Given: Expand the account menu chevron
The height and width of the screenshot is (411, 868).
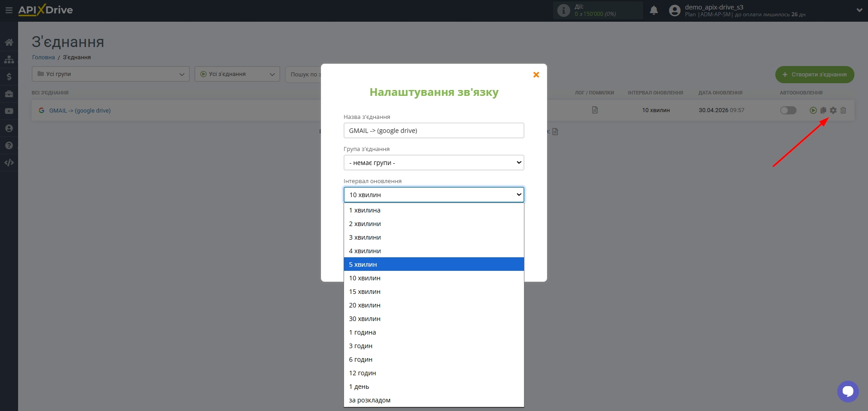Looking at the screenshot, I should tap(859, 10).
